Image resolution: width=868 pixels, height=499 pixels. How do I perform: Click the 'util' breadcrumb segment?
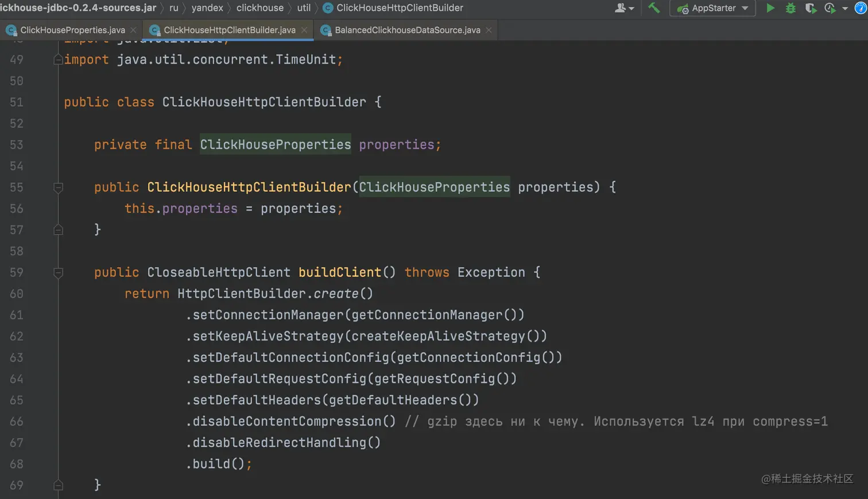tap(304, 8)
